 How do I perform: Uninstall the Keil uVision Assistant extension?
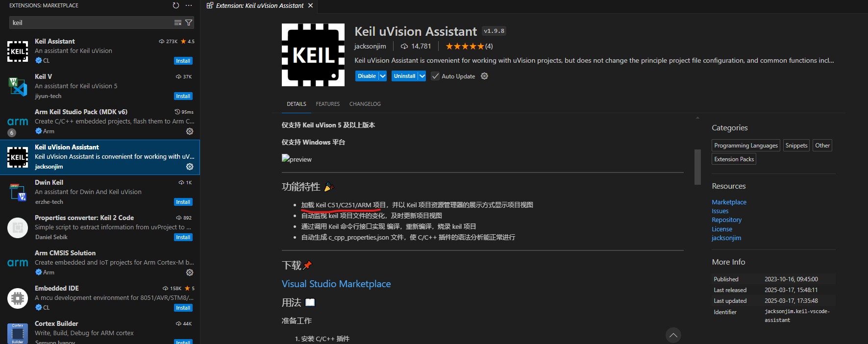[x=404, y=76]
